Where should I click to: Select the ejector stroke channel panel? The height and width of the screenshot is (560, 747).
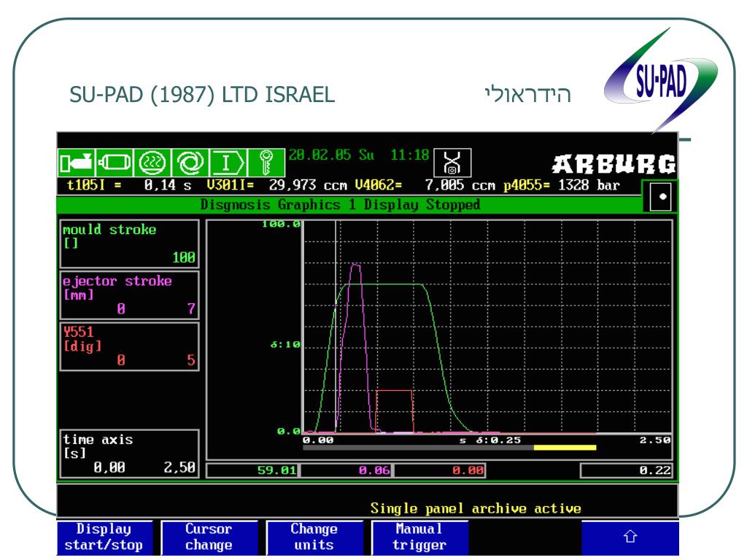129,295
